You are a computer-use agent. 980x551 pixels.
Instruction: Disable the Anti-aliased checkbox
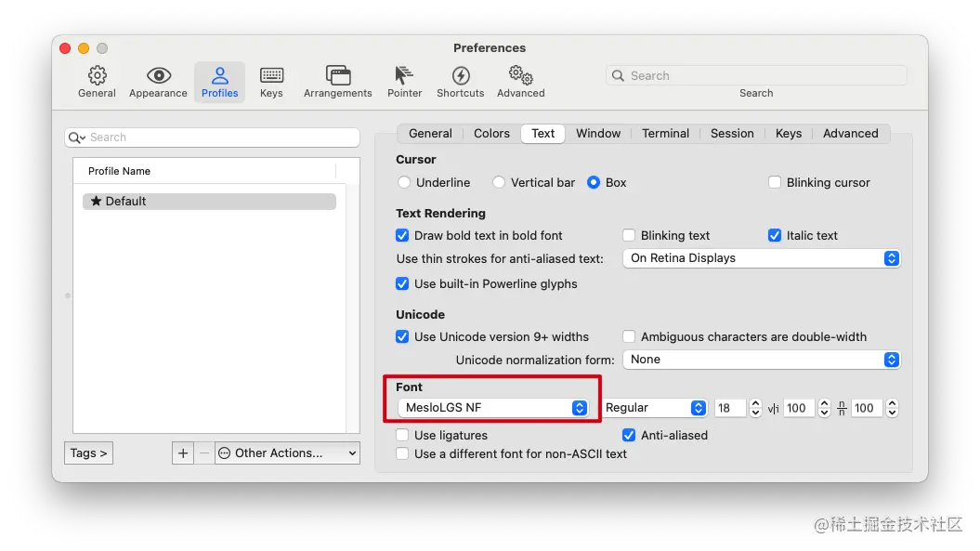[x=629, y=435]
